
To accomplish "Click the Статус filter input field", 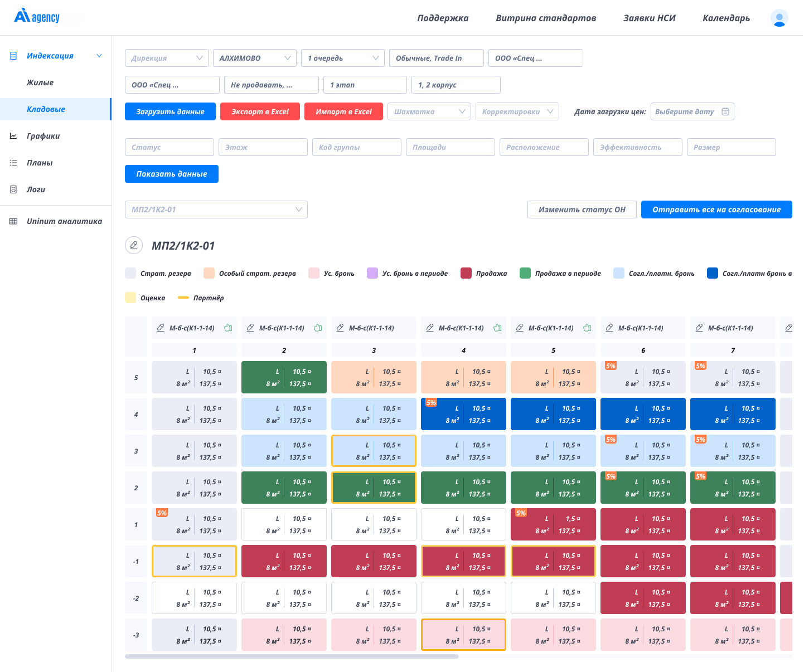I will pos(169,147).
